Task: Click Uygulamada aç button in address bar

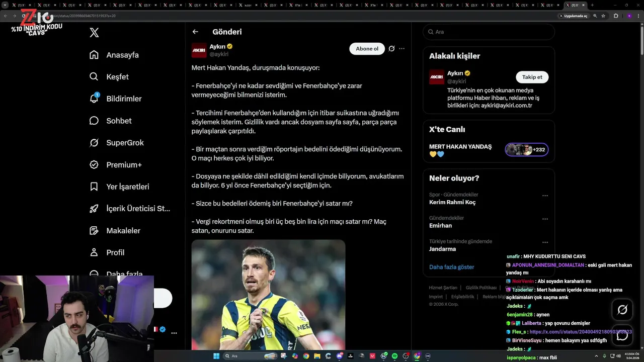Action: [x=574, y=16]
